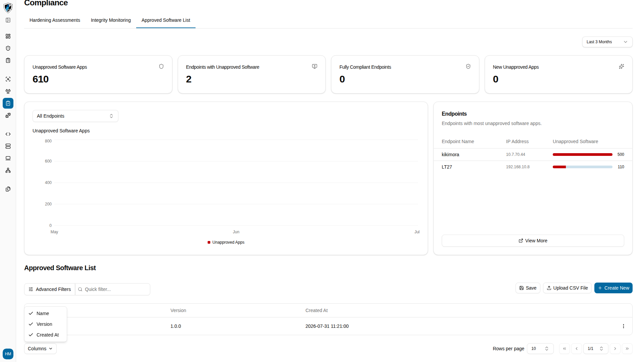This screenshot has width=644, height=362.
Task: Click monitor icon on Endpoints with Unapproved Software card
Action: (315, 66)
